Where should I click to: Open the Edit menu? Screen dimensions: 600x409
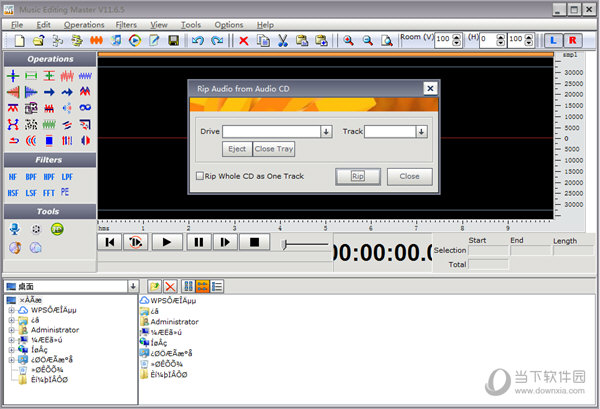point(43,25)
